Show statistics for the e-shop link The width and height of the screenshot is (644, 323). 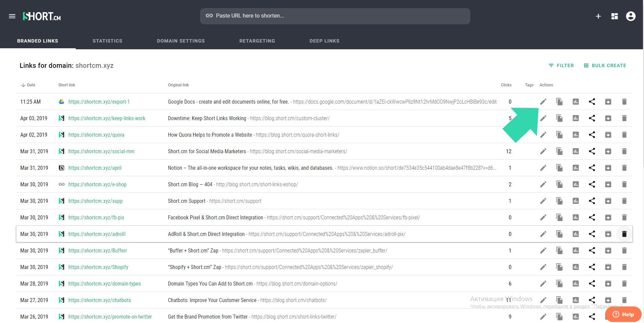pyautogui.click(x=575, y=184)
